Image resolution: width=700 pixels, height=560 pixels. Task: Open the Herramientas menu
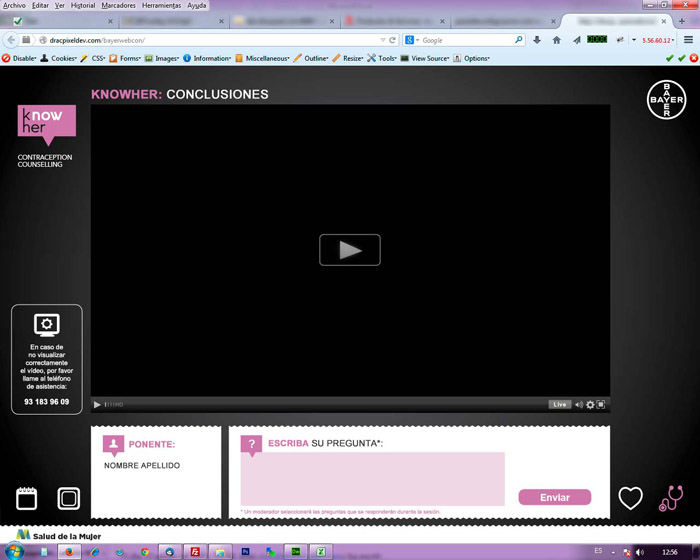pos(162,5)
